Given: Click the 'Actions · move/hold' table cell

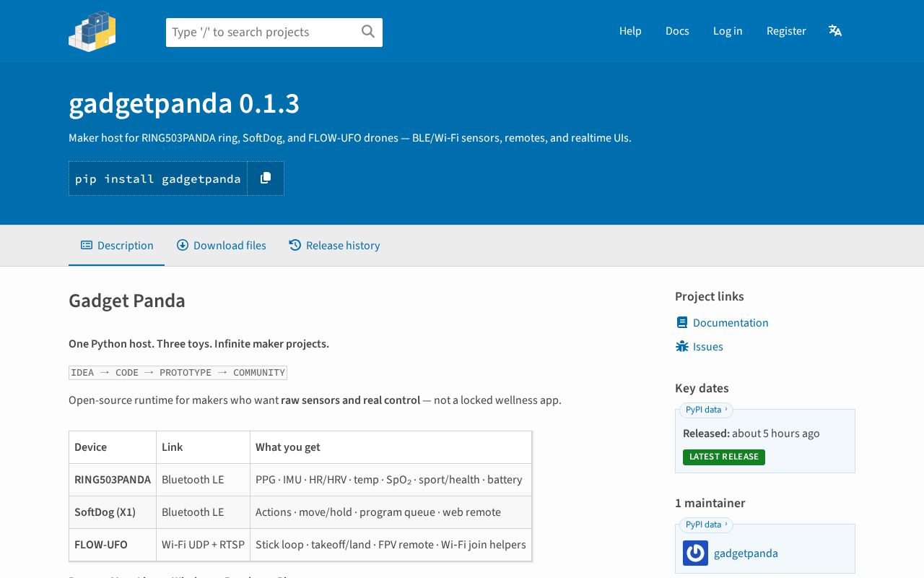Looking at the screenshot, I should pos(391,512).
